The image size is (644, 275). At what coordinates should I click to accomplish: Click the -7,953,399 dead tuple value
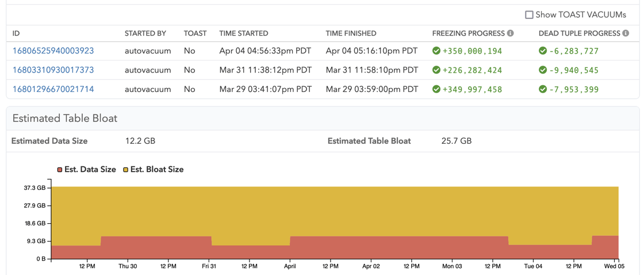574,89
